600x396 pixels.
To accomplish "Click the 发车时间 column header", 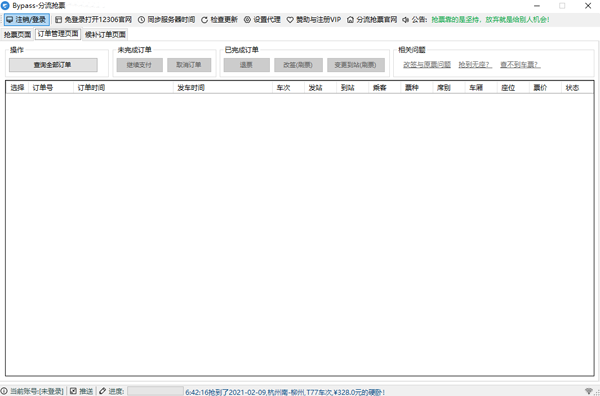I will click(223, 88).
